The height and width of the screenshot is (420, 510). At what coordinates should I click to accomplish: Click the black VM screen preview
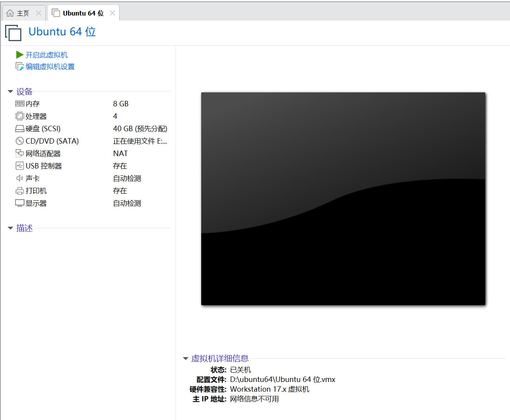click(x=343, y=199)
